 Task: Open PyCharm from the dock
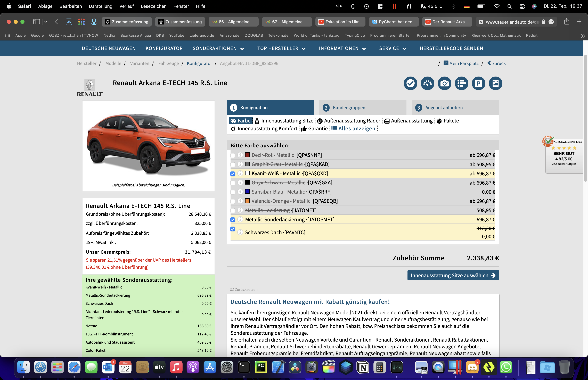[261, 367]
